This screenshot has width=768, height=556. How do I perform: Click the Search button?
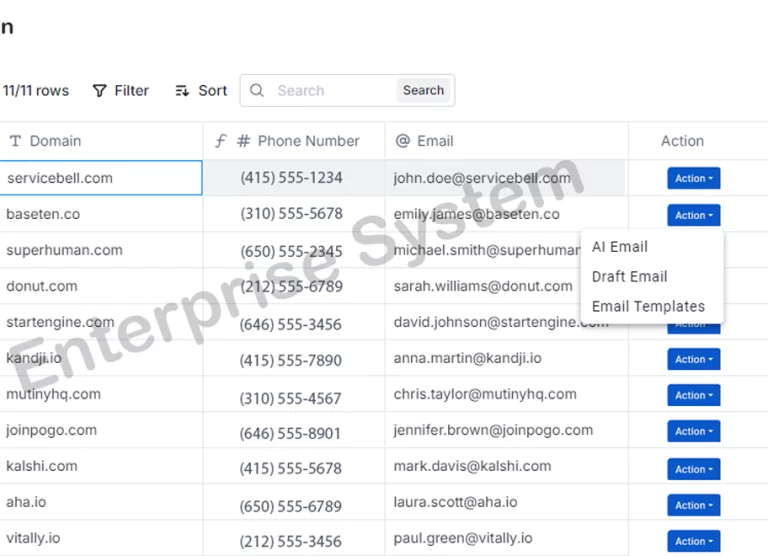[x=423, y=90]
